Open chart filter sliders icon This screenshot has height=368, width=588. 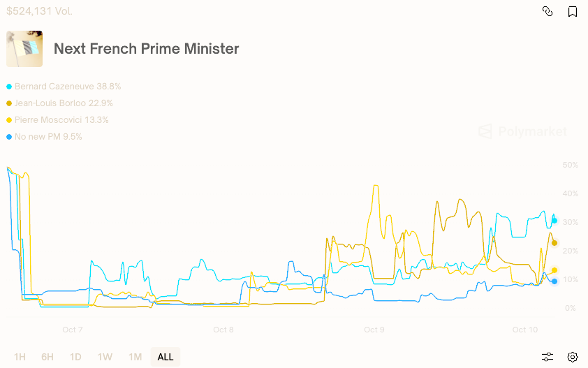547,357
